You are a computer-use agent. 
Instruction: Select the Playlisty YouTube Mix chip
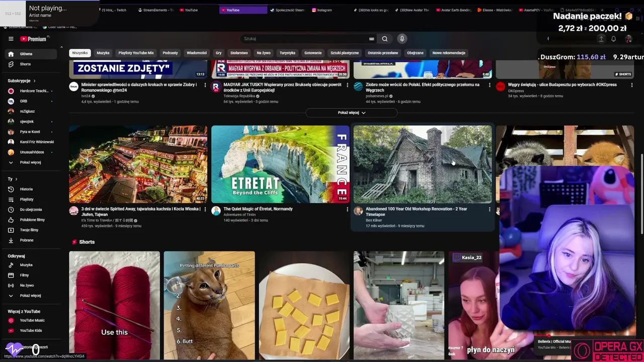click(136, 53)
